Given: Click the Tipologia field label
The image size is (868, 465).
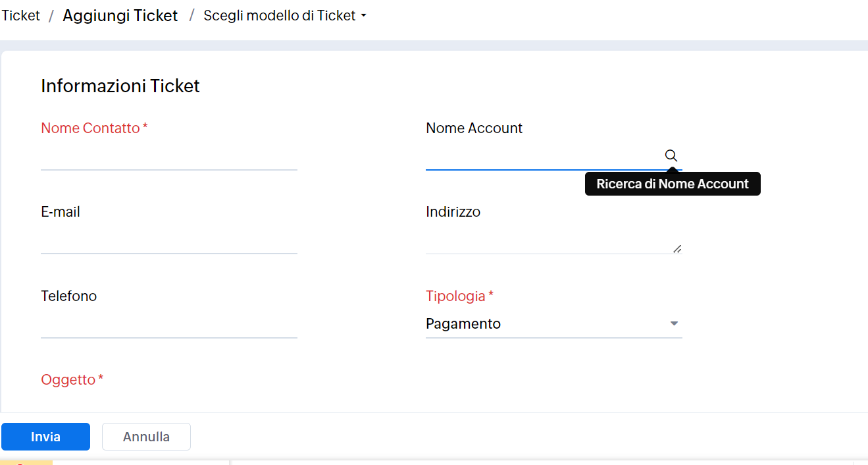Looking at the screenshot, I should click(x=455, y=296).
